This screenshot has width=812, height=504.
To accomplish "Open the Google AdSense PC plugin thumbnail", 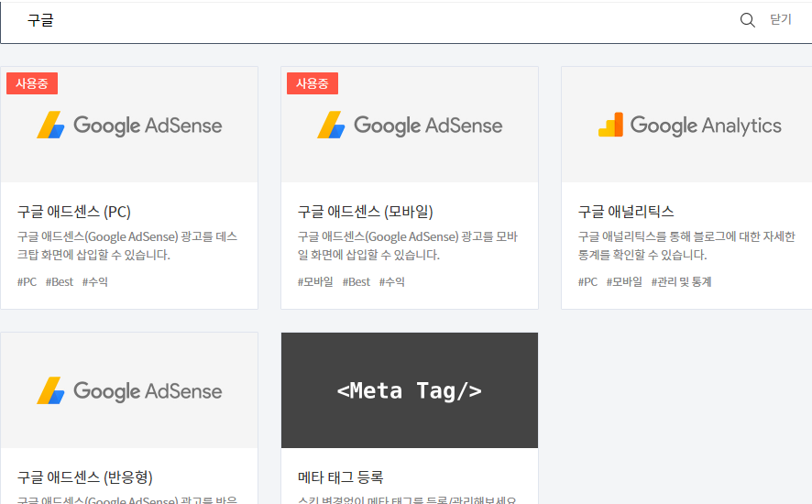I will click(129, 125).
